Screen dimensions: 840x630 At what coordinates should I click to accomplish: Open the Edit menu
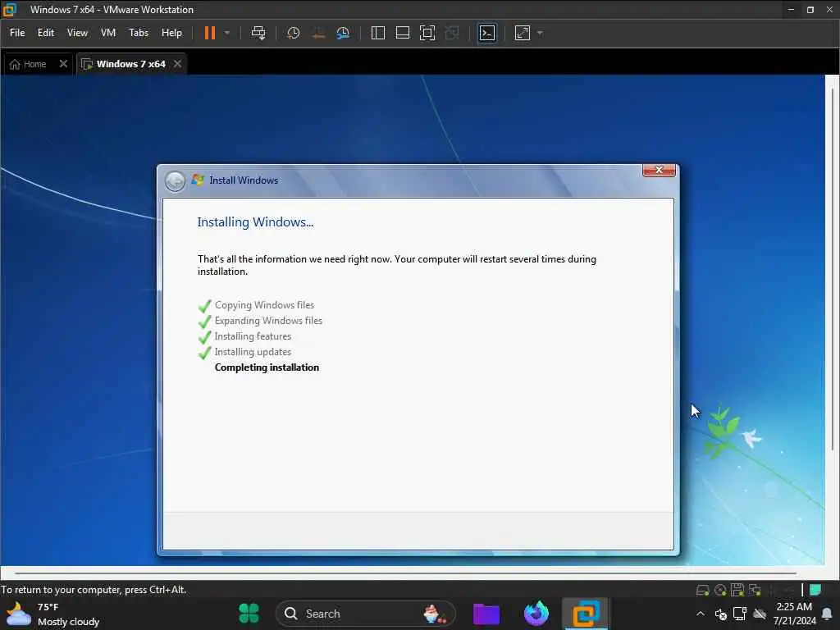pyautogui.click(x=46, y=33)
